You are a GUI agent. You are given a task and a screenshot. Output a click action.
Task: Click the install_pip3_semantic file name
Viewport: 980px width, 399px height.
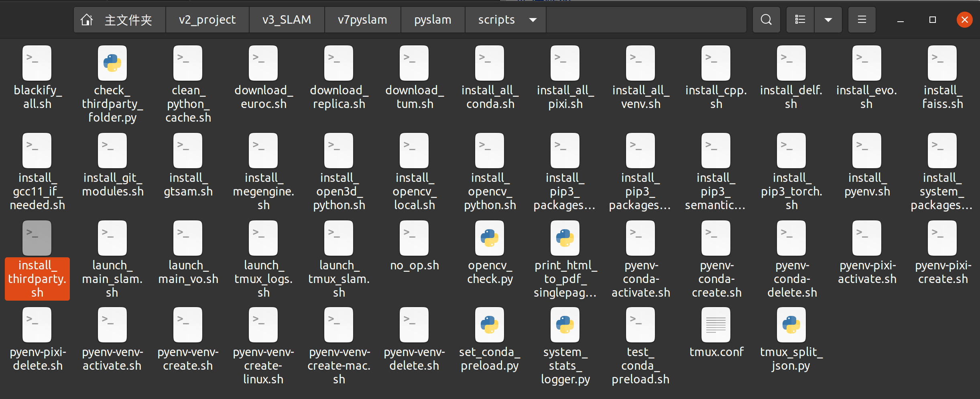(716, 191)
